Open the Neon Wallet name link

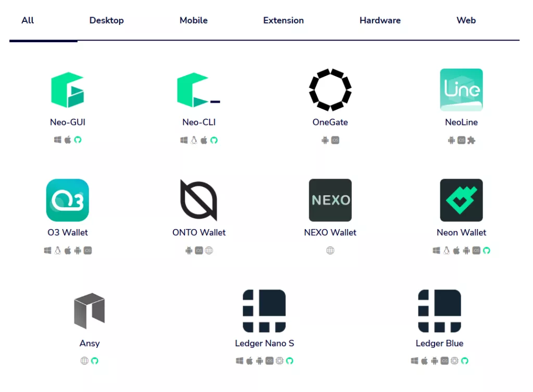tap(461, 233)
